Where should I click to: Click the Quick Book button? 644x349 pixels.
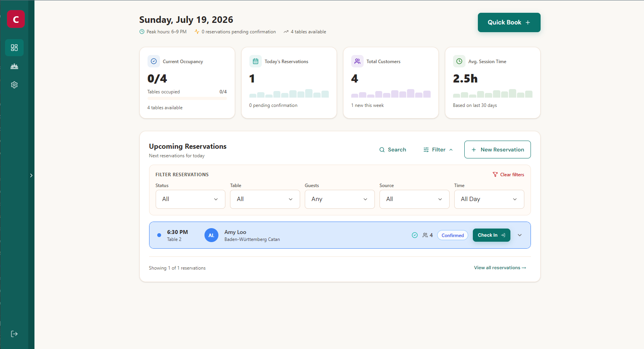coord(509,22)
